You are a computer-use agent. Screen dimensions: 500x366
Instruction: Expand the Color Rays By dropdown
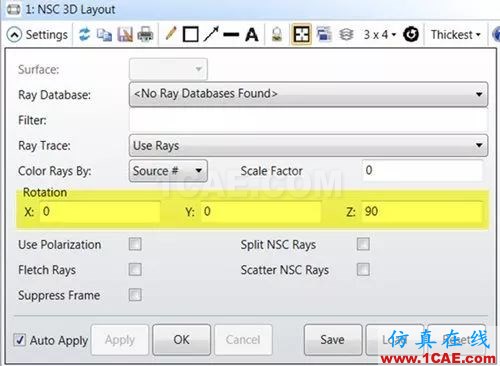[168, 171]
